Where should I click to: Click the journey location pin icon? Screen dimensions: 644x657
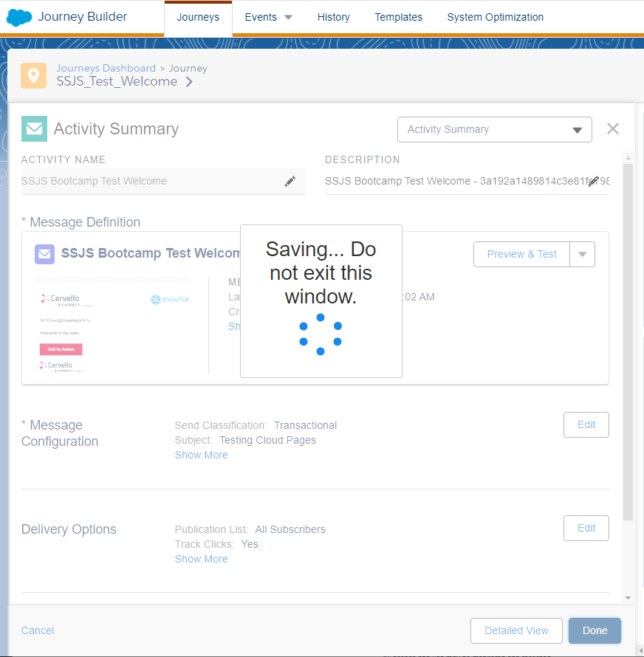[33, 75]
